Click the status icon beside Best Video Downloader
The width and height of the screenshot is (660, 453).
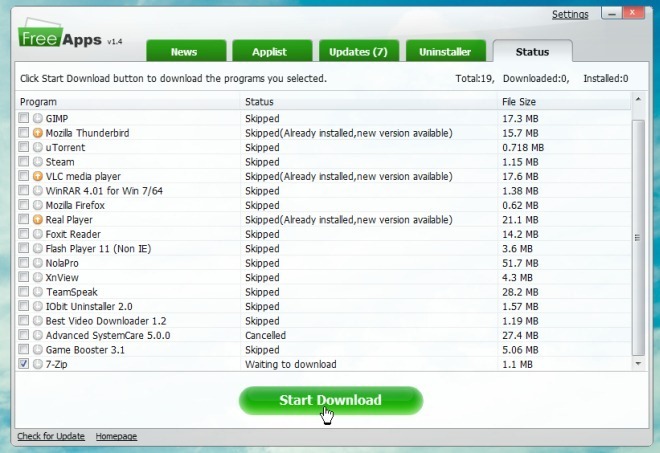[x=38, y=321]
